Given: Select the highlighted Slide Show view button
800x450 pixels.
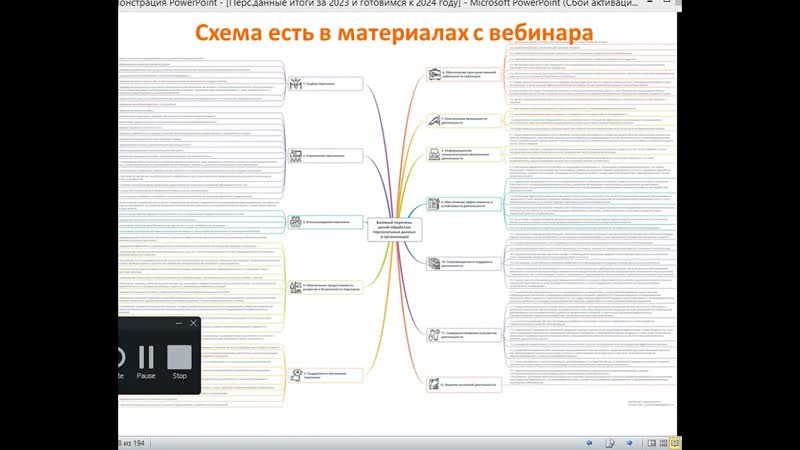Looking at the screenshot, I should 674,443.
